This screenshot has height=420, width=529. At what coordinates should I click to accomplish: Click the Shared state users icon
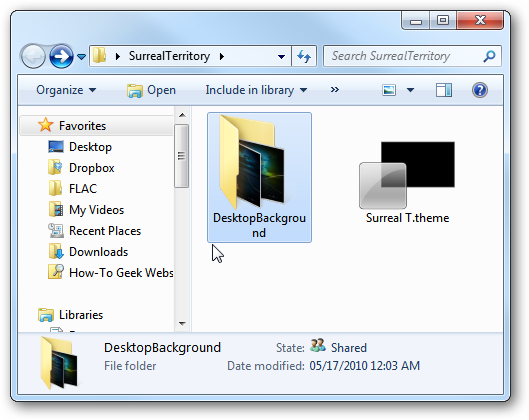318,346
